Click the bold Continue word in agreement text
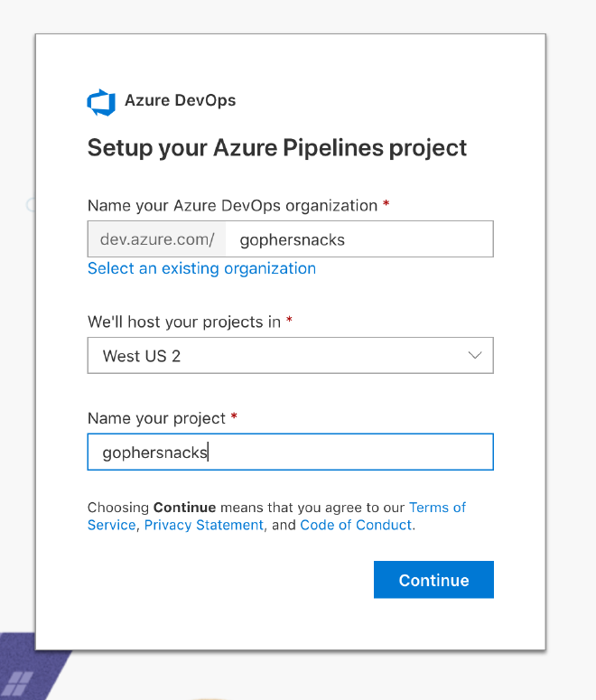Image resolution: width=596 pixels, height=700 pixels. coord(184,508)
